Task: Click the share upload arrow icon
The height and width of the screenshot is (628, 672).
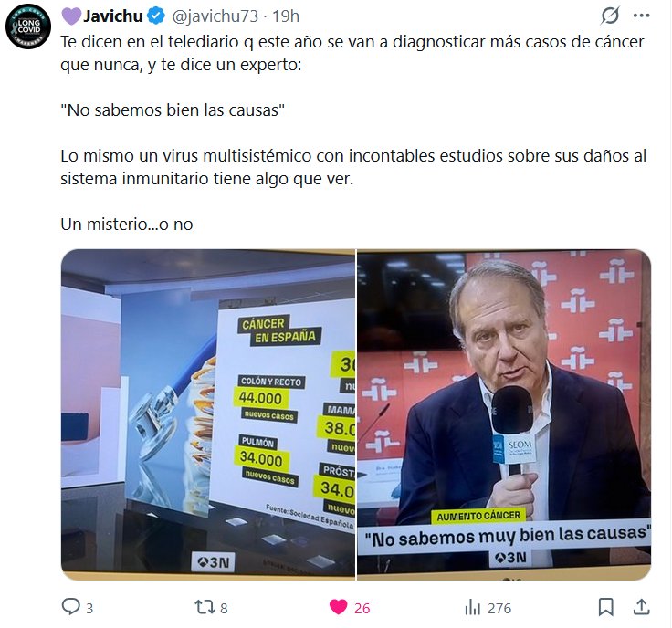Action: [x=641, y=607]
